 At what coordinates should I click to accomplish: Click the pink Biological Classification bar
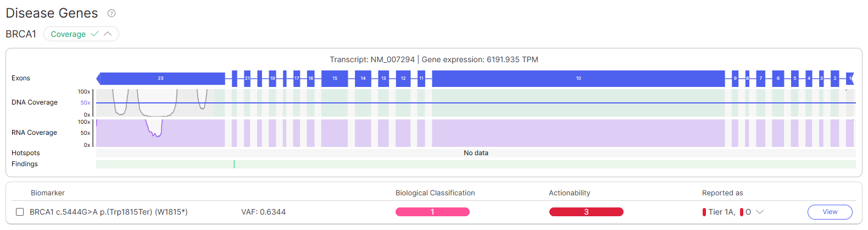(432, 212)
